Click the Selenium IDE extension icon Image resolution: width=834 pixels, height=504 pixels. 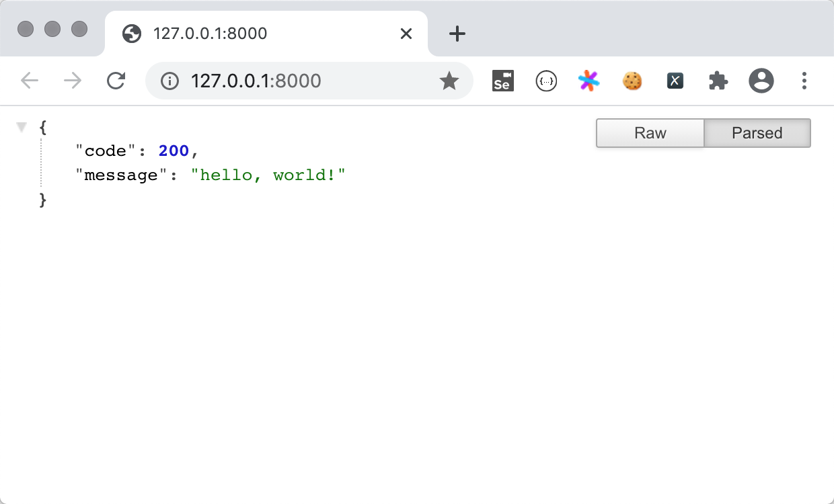coord(502,81)
